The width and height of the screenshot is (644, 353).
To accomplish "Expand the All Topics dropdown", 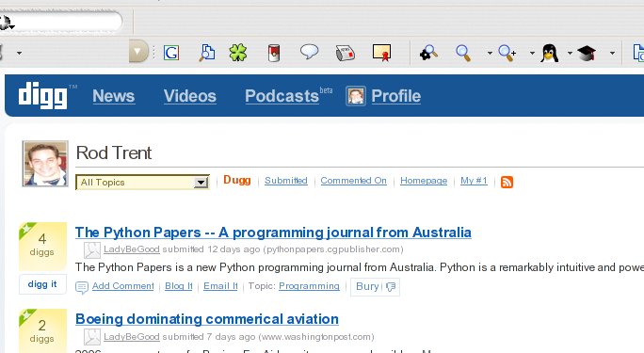I will (142, 183).
